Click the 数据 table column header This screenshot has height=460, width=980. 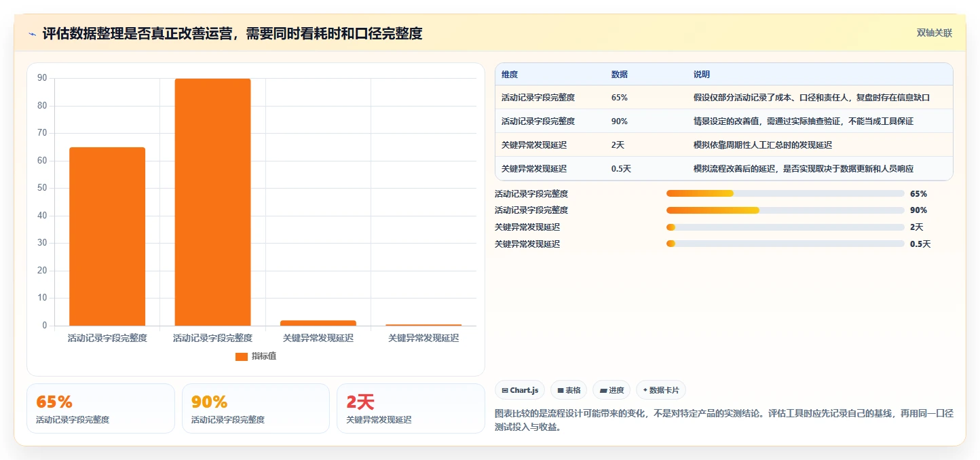click(x=620, y=75)
